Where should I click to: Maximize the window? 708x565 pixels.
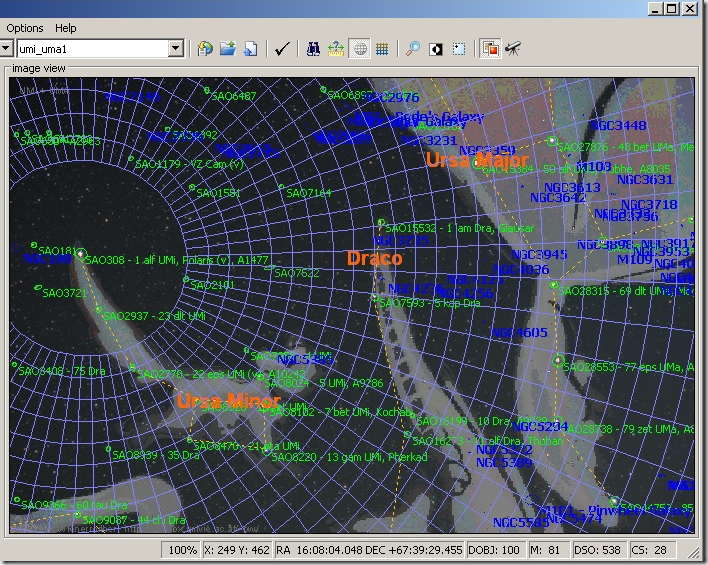pyautogui.click(x=672, y=9)
